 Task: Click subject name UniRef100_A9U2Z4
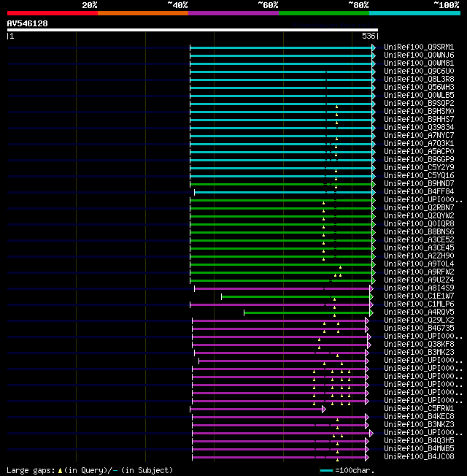pos(419,280)
